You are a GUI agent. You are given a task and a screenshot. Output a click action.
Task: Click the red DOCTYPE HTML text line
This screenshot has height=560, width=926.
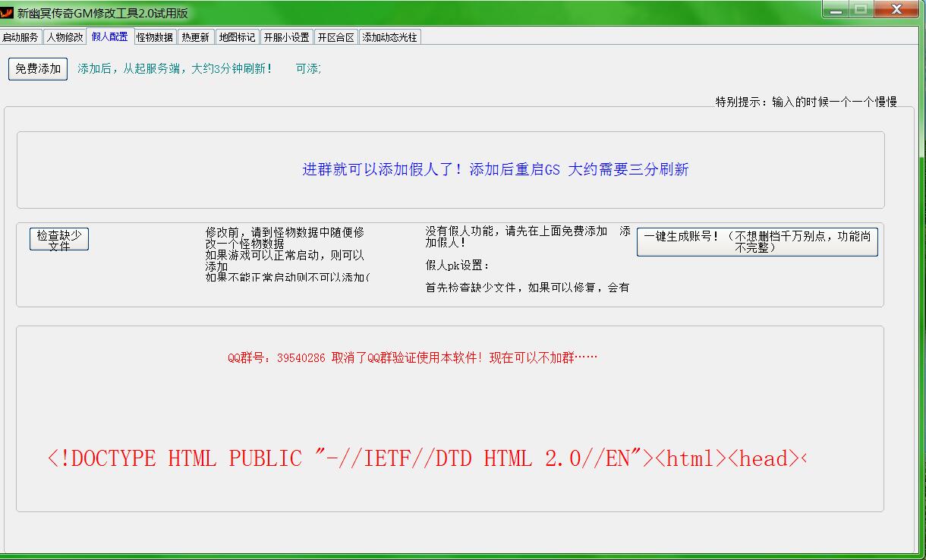click(x=427, y=458)
